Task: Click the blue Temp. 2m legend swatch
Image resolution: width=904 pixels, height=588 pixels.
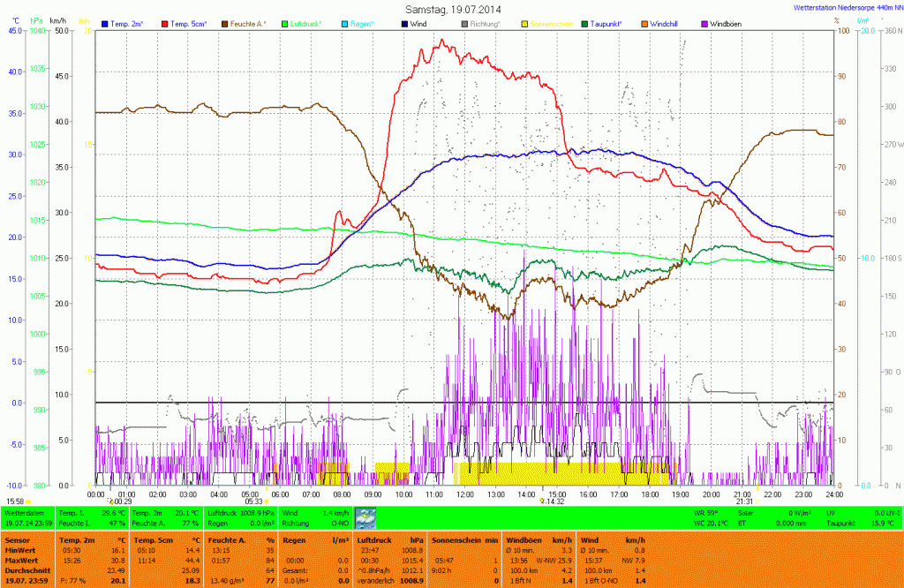Action: pyautogui.click(x=105, y=23)
